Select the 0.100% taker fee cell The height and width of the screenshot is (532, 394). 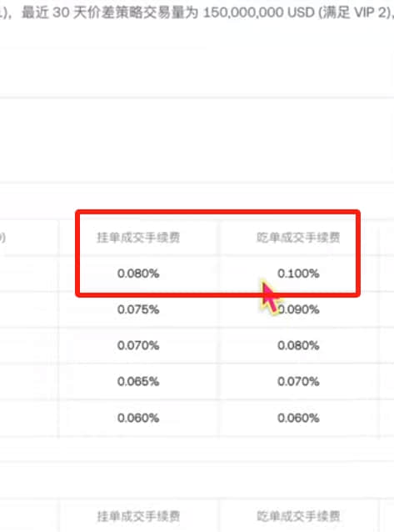pos(298,274)
